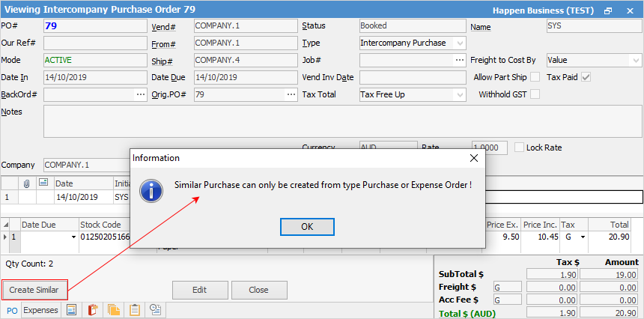Enable the Allow Part Ship checkbox
Screen dimensions: 644x319
pos(535,77)
